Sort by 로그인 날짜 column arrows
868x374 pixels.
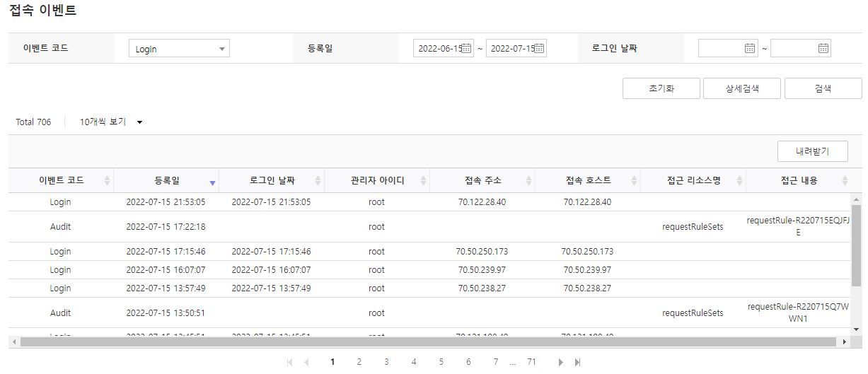[x=318, y=181]
